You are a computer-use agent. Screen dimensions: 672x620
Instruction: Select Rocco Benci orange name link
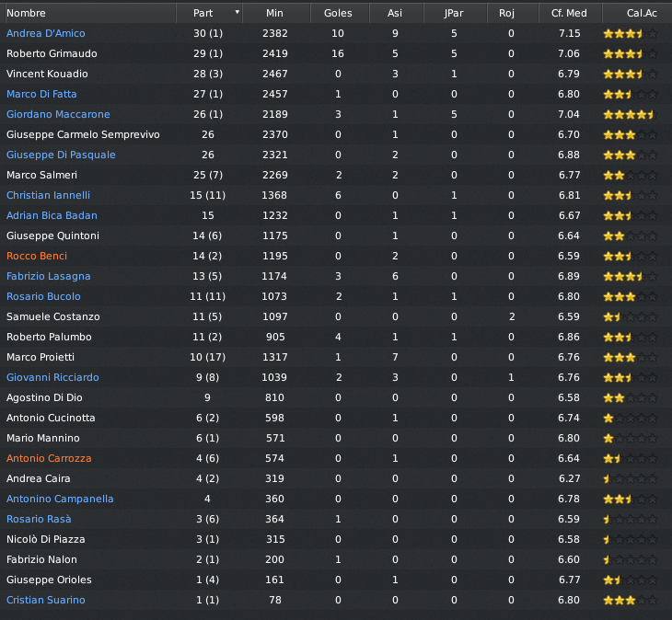pyautogui.click(x=37, y=256)
